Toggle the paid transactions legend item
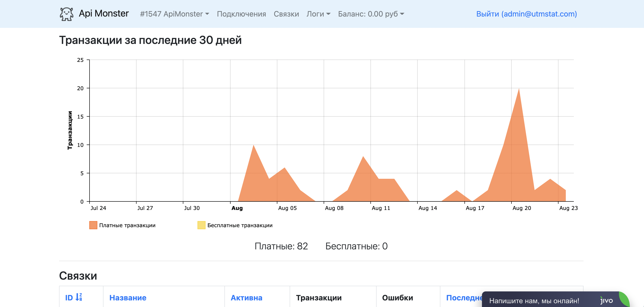Viewport: 644px width, 307px height. tap(127, 225)
